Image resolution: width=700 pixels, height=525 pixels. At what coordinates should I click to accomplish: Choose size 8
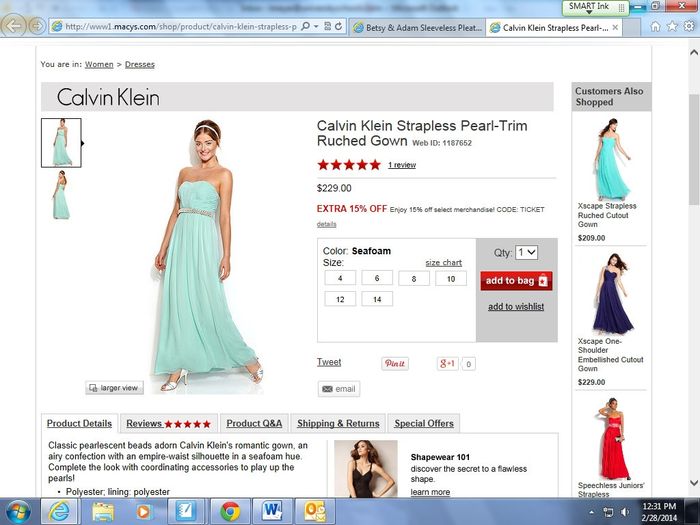tap(414, 278)
